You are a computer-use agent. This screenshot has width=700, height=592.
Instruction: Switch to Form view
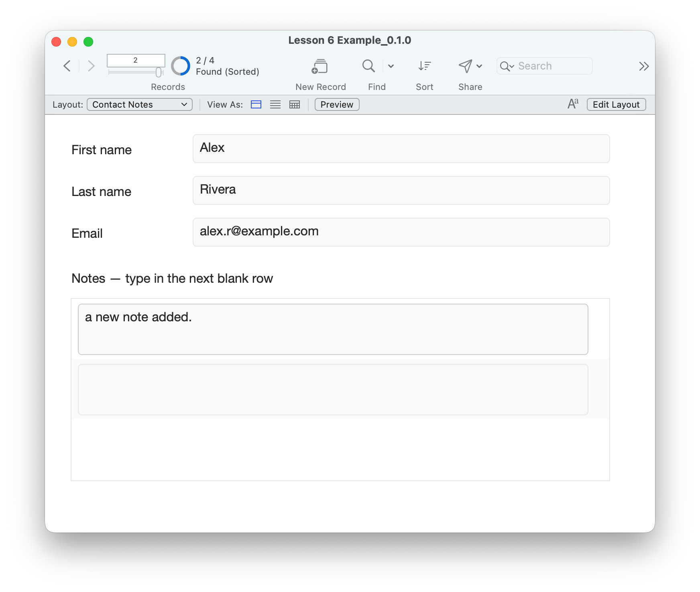coord(256,104)
